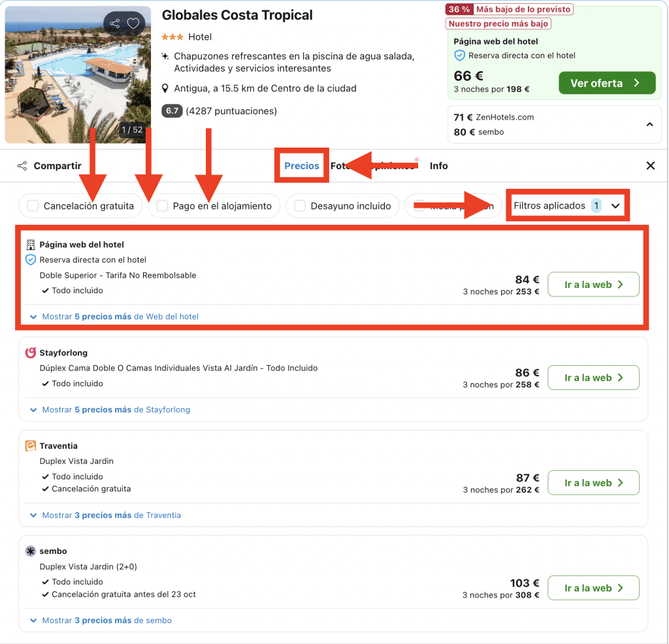Click the heart favorite icon on photo
This screenshot has height=644, width=669.
pyautogui.click(x=133, y=24)
